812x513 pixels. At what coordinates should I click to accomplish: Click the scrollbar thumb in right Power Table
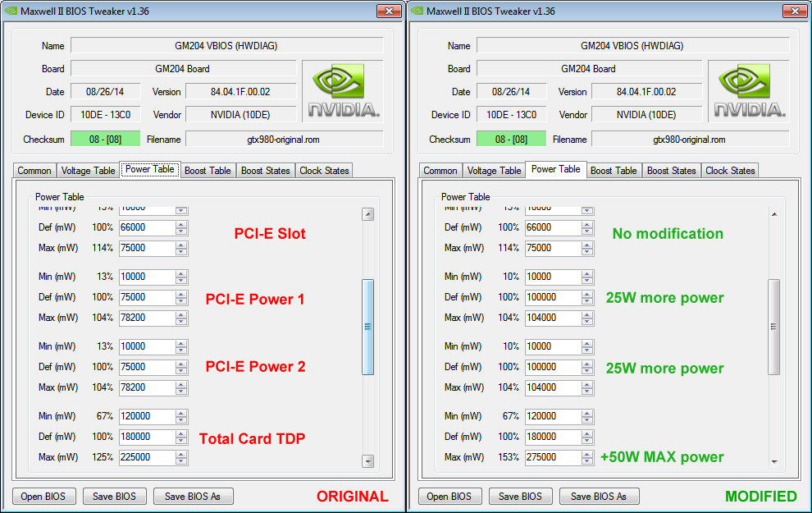pyautogui.click(x=773, y=327)
